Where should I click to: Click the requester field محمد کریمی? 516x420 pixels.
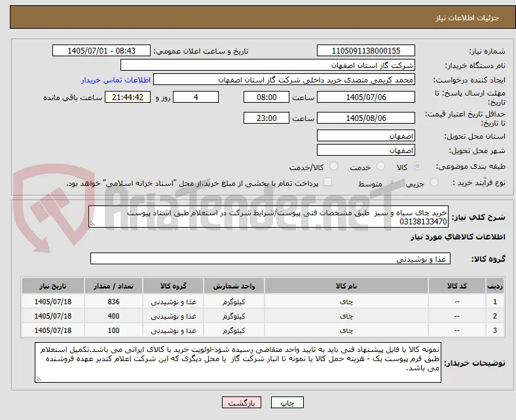[284, 80]
